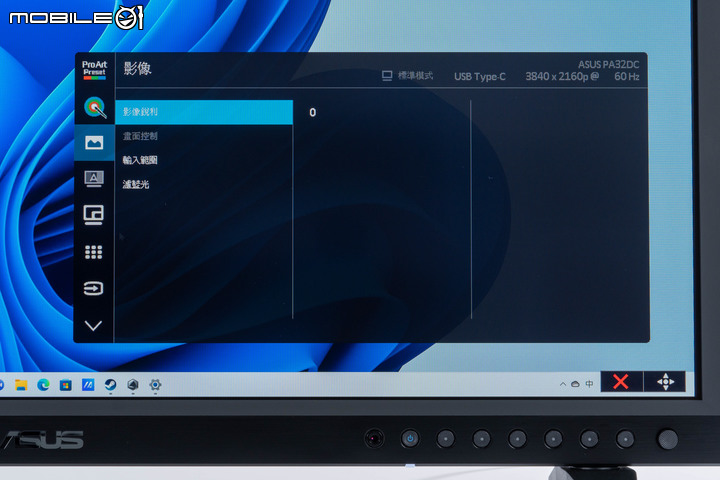
Task: Click the four-way navigation arrows icon
Action: [665, 381]
